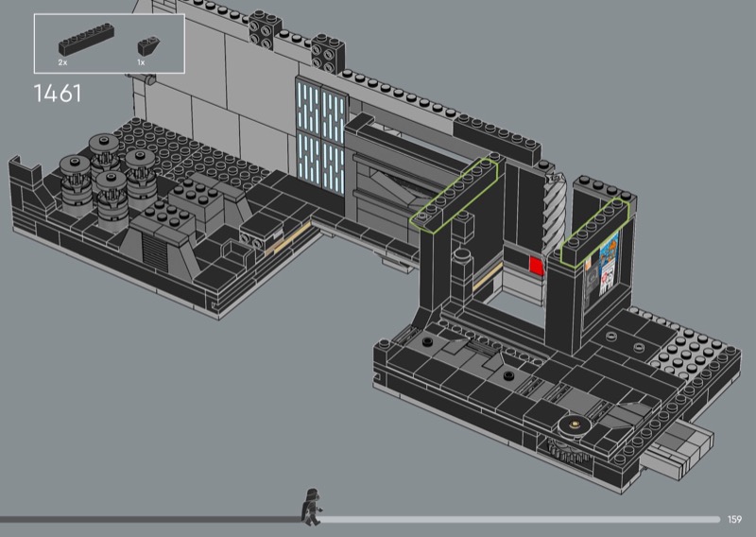Click the "2x" quantity label

click(62, 61)
